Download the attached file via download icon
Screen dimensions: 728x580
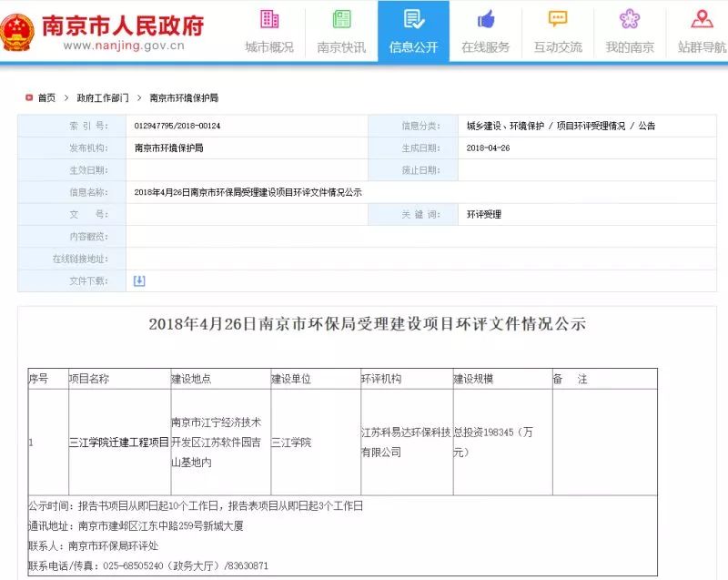(x=139, y=281)
